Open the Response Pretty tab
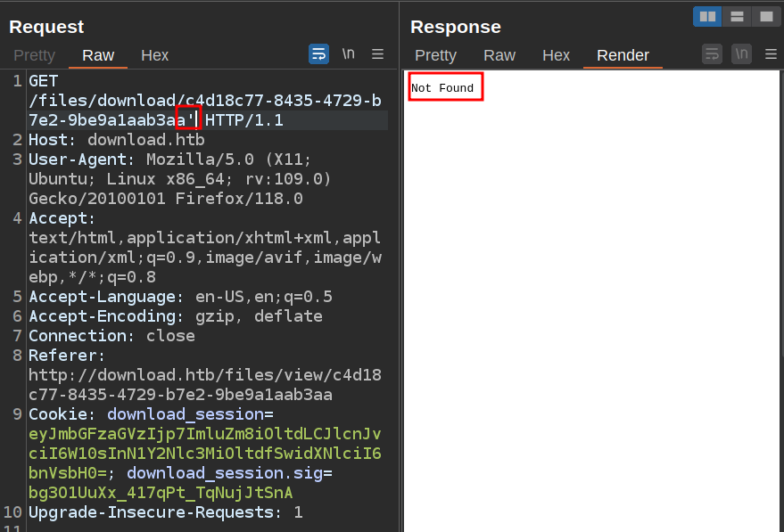The height and width of the screenshot is (532, 784). pos(435,55)
